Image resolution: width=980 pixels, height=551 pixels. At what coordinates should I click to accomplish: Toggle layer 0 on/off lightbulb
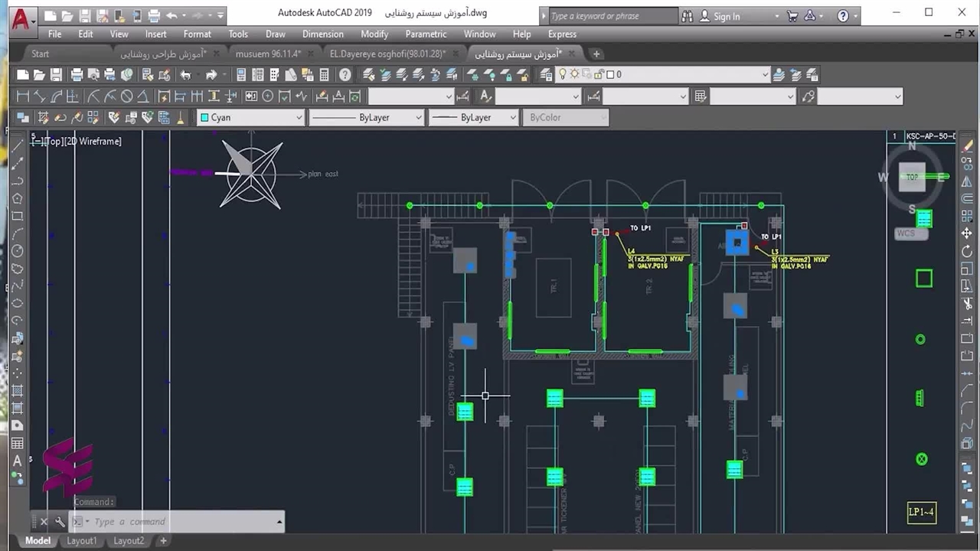(563, 75)
